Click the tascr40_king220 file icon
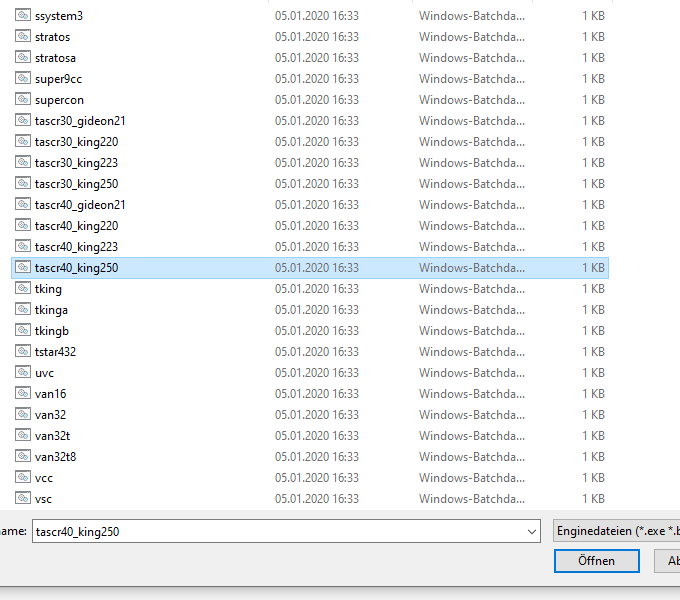The image size is (680, 600). (x=23, y=225)
